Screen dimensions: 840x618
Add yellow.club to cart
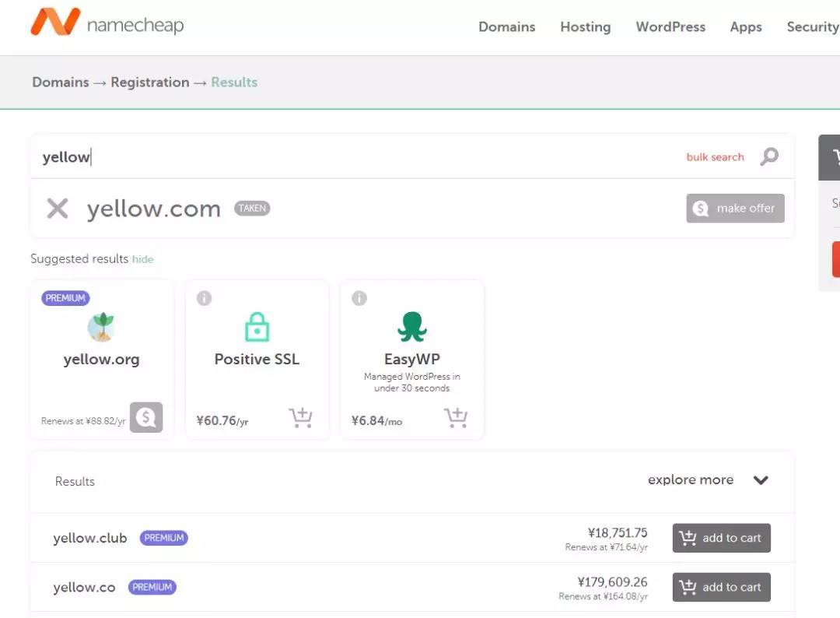[x=720, y=537]
